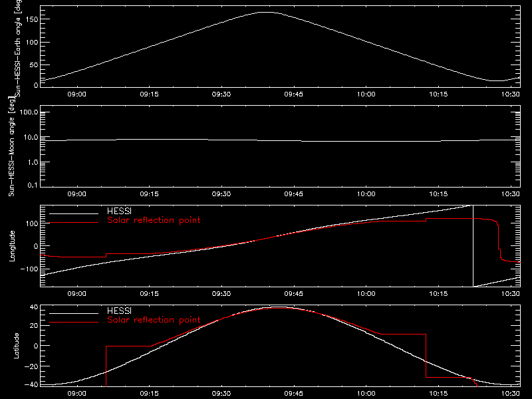Select the white HESSI legend line in Latitude plot
532x399 pixels.
coord(74,313)
